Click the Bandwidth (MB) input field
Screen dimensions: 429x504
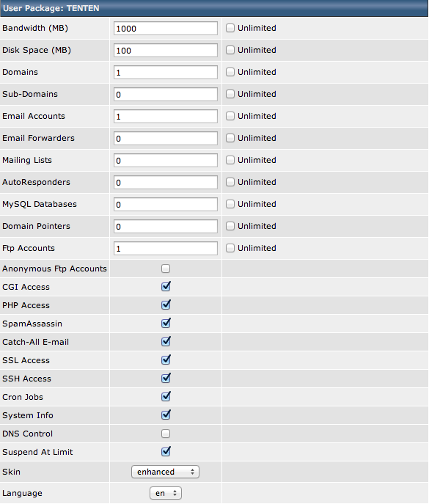coord(166,29)
